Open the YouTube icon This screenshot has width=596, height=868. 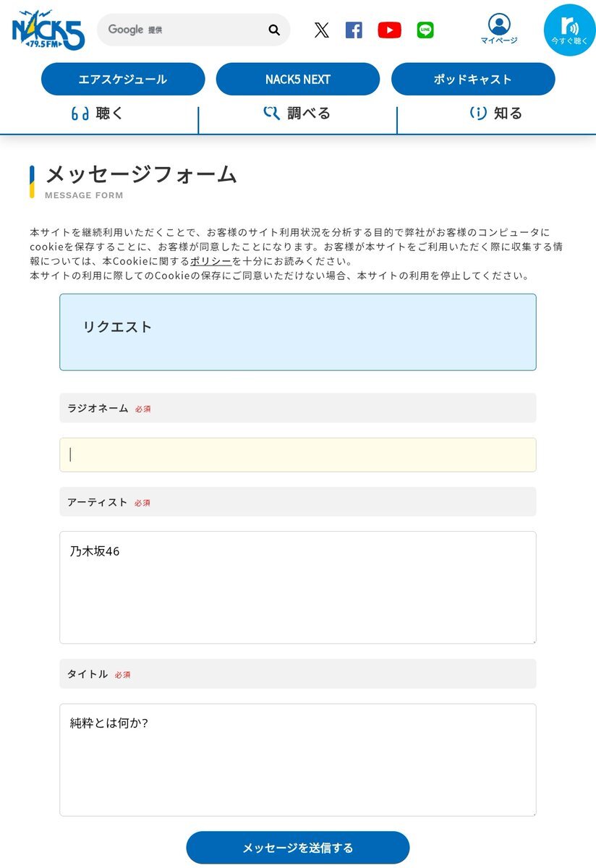click(389, 30)
